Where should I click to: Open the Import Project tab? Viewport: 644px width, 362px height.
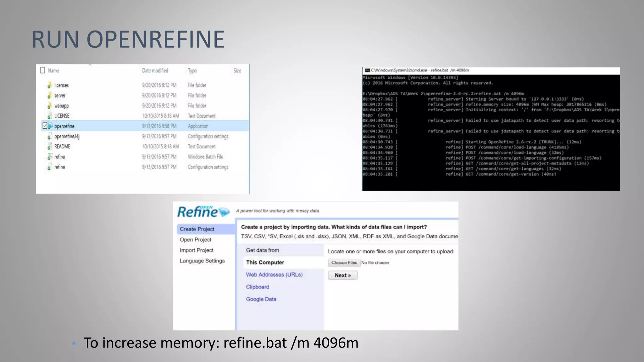[197, 250]
